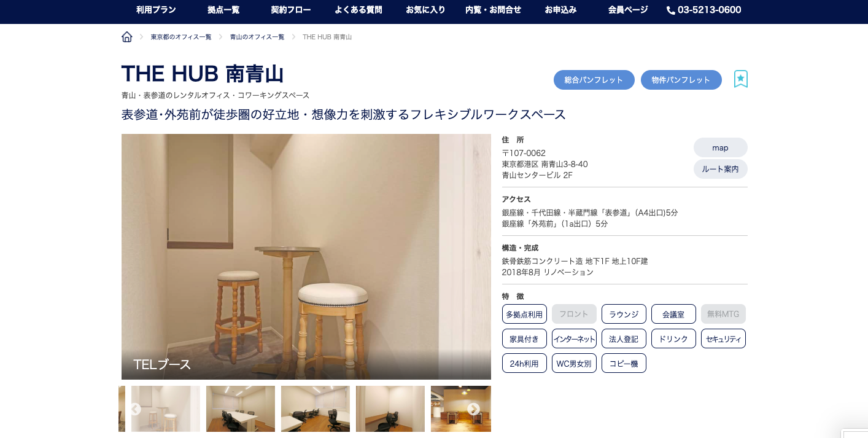The image size is (868, 438).
Task: Open 拠点一覧 in the navigation bar
Action: point(223,10)
